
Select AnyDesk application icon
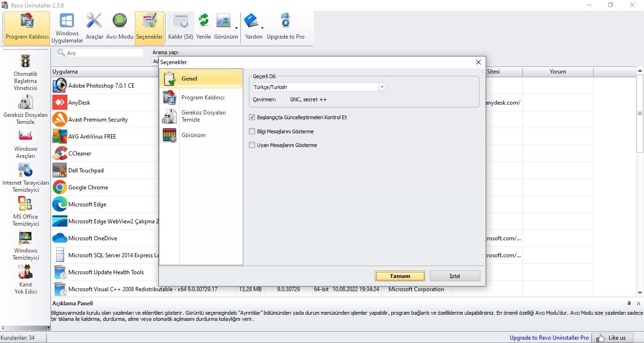tap(60, 102)
